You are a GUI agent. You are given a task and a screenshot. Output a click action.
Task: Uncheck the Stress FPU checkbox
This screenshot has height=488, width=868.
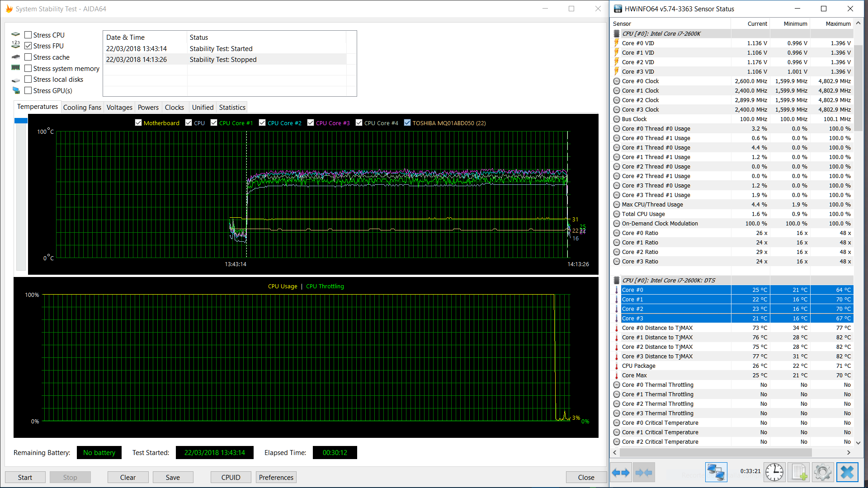point(28,46)
